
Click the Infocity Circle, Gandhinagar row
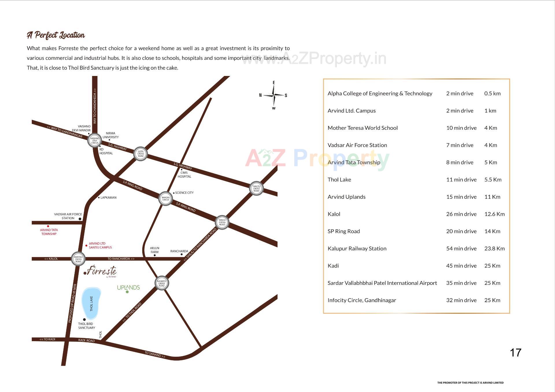coord(416,300)
